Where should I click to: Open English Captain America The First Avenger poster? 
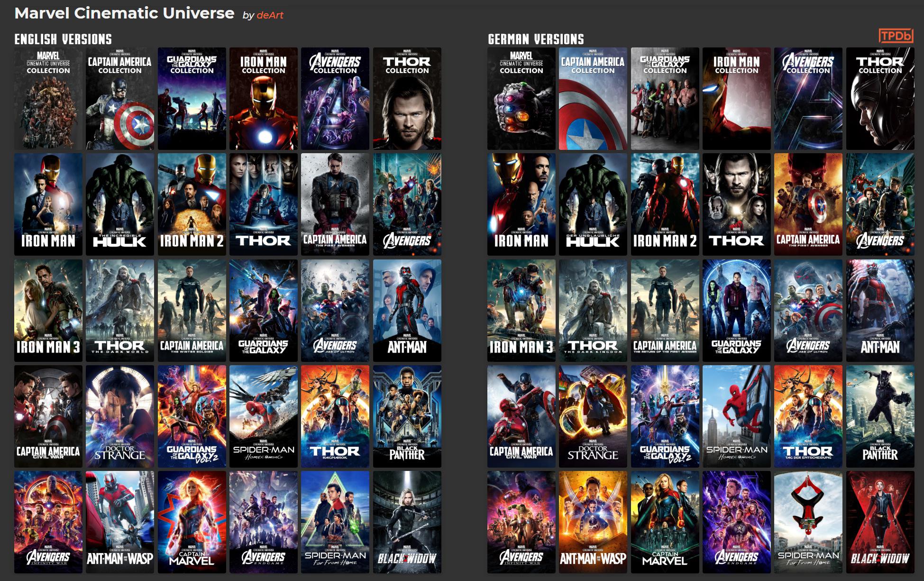coord(335,204)
